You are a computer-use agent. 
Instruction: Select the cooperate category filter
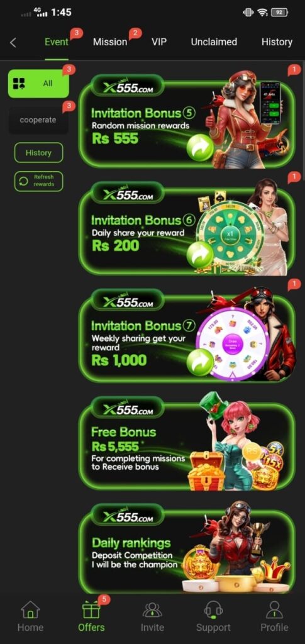pos(38,120)
